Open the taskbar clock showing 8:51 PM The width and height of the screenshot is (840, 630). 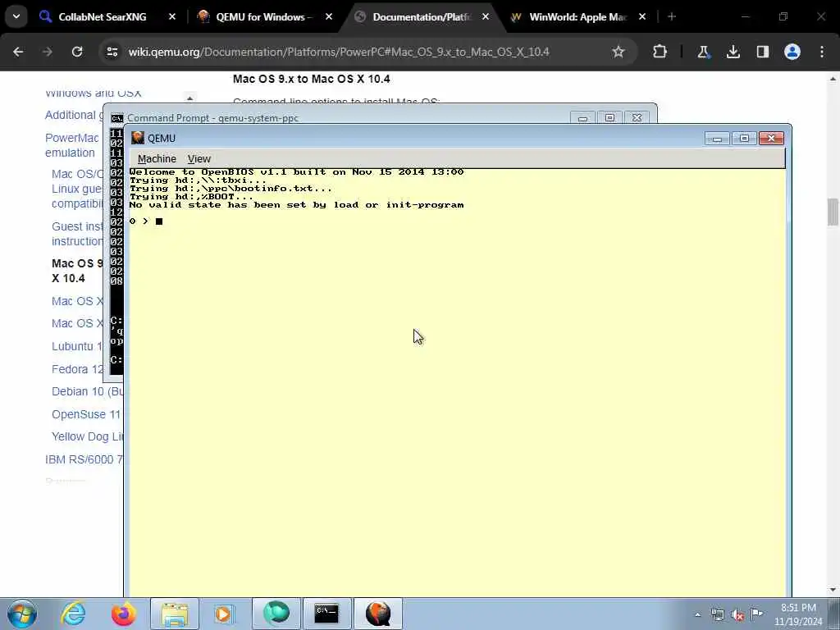(798, 614)
